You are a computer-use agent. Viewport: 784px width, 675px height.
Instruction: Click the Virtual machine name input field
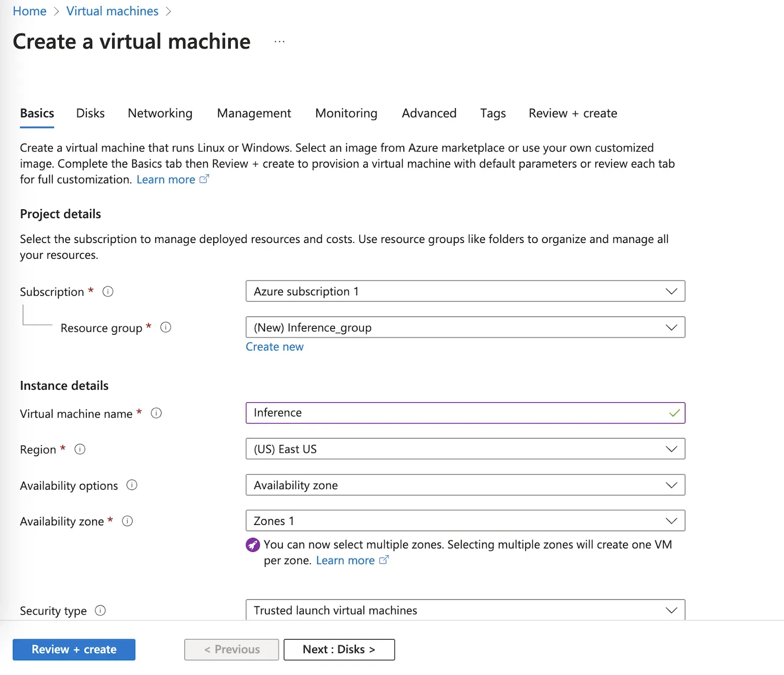tap(465, 413)
